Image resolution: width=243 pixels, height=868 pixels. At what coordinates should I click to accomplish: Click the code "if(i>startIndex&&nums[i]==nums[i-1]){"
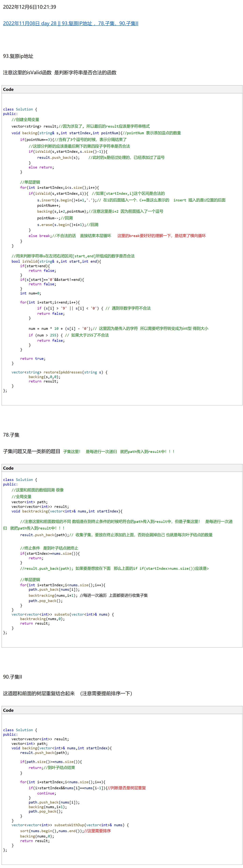68,788
